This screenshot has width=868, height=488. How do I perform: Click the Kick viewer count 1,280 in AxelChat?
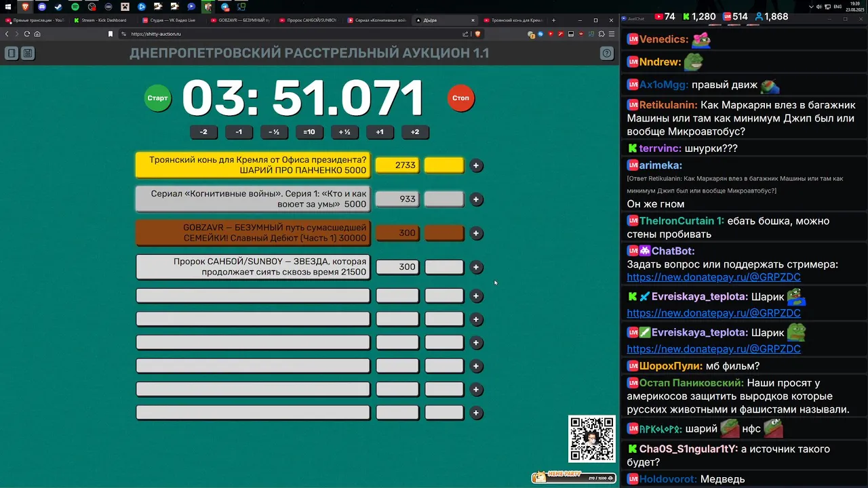(698, 17)
